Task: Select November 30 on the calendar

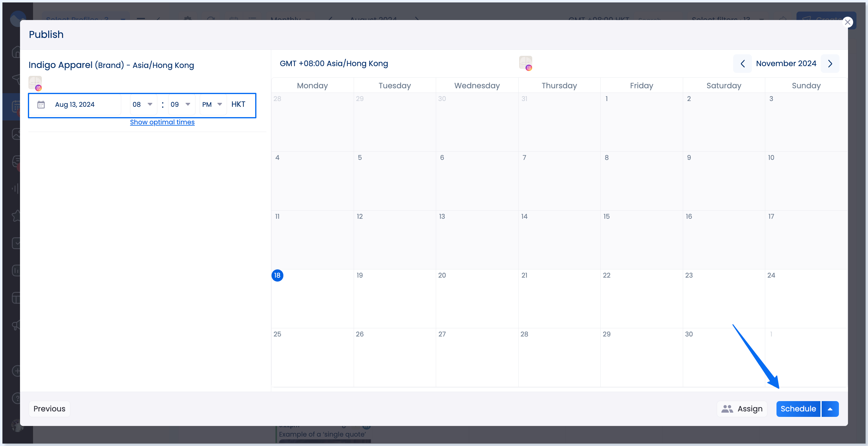Action: [723, 357]
